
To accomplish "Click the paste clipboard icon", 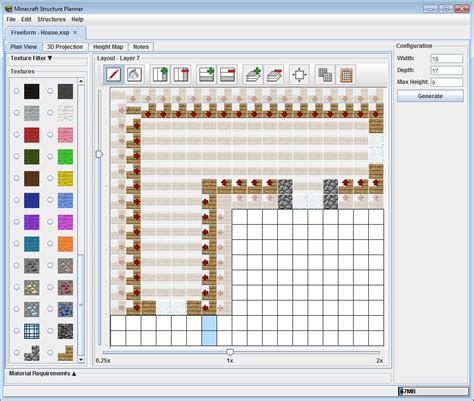I will coord(346,74).
